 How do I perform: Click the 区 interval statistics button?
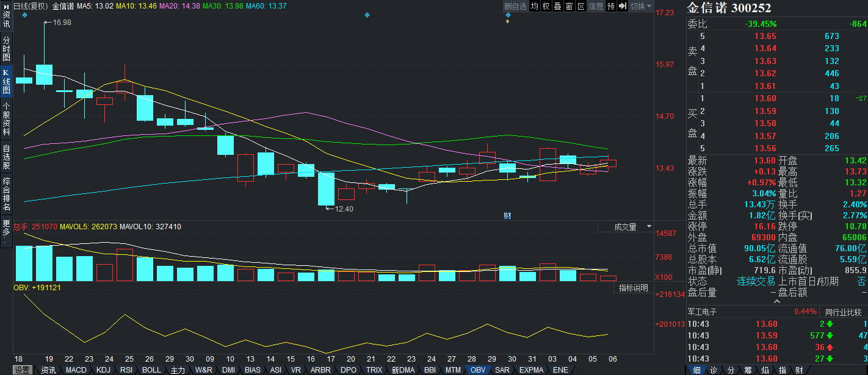(x=581, y=6)
